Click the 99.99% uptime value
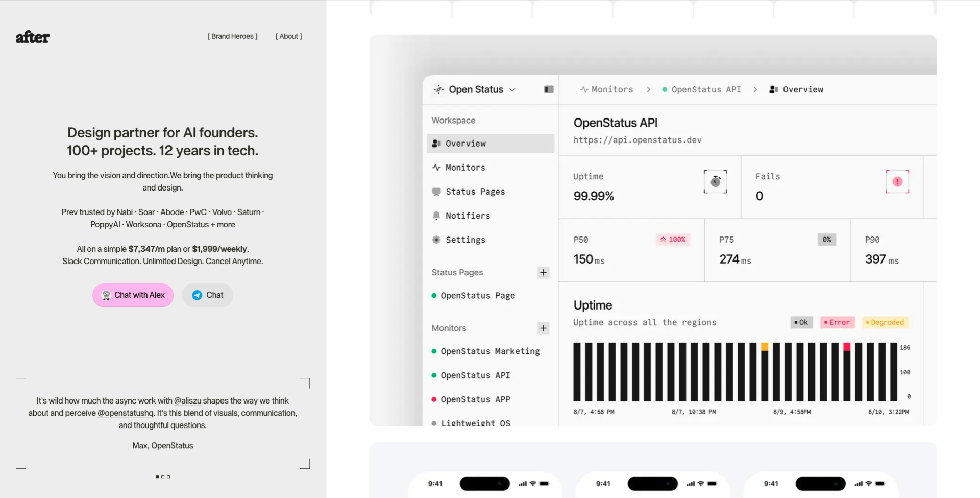Screen dimensions: 980x498 pos(594,196)
